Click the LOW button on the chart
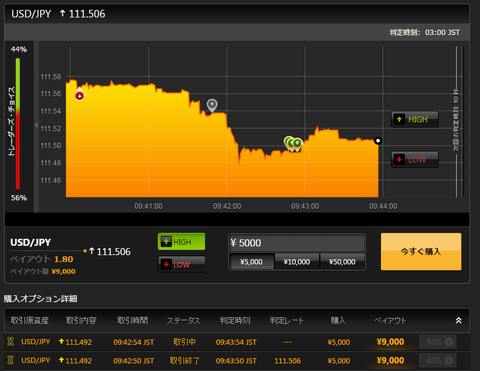The width and height of the screenshot is (480, 371). click(x=415, y=159)
